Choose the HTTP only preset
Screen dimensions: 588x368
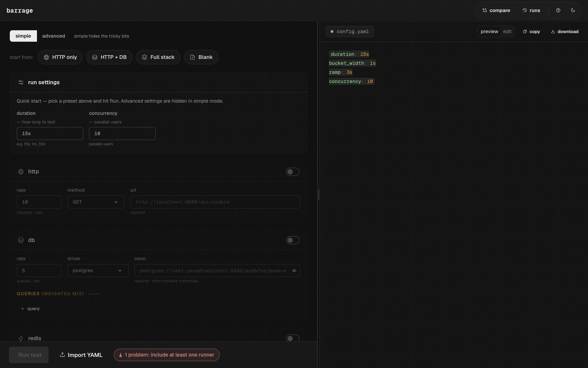(x=60, y=57)
